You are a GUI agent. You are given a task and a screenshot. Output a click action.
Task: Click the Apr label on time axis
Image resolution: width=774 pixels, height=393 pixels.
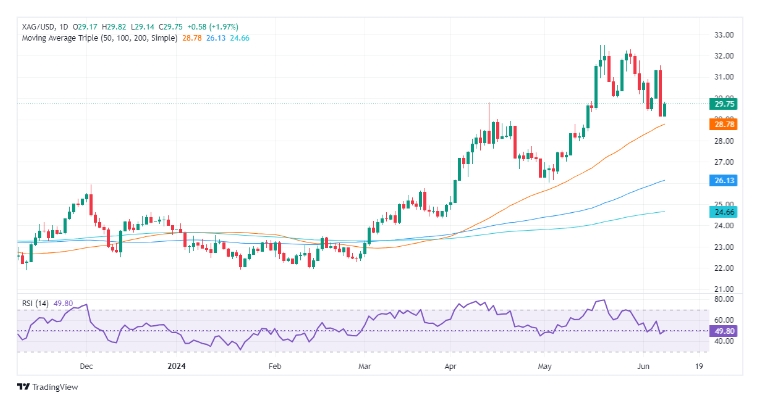[450, 367]
